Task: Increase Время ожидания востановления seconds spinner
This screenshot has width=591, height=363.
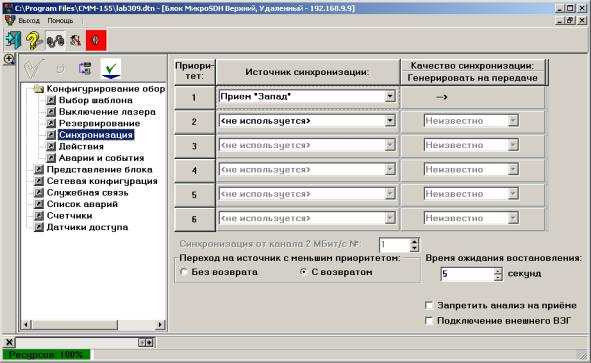Action: point(498,271)
